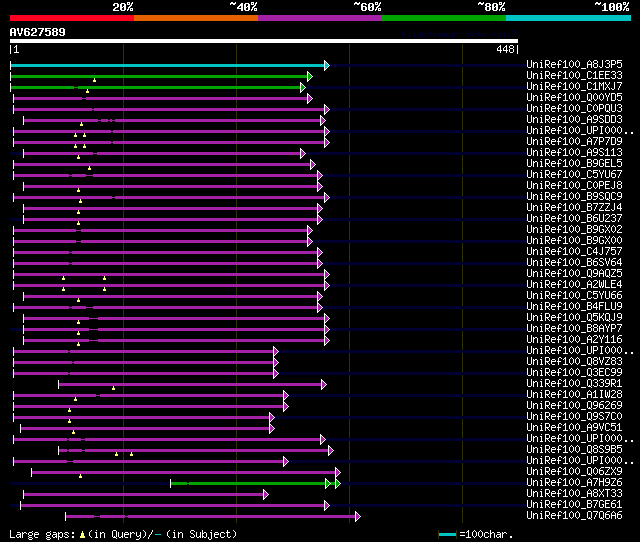This screenshot has height=542, width=640.
Task: Open the UniRef100_C1MXJ7 hit label
Action: click(x=574, y=87)
